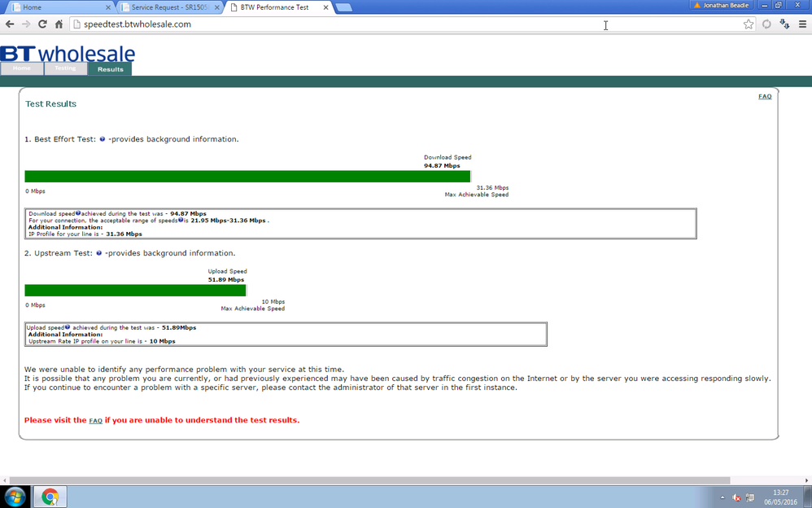The width and height of the screenshot is (812, 508).
Task: Show hidden tray icons arrow
Action: click(723, 497)
